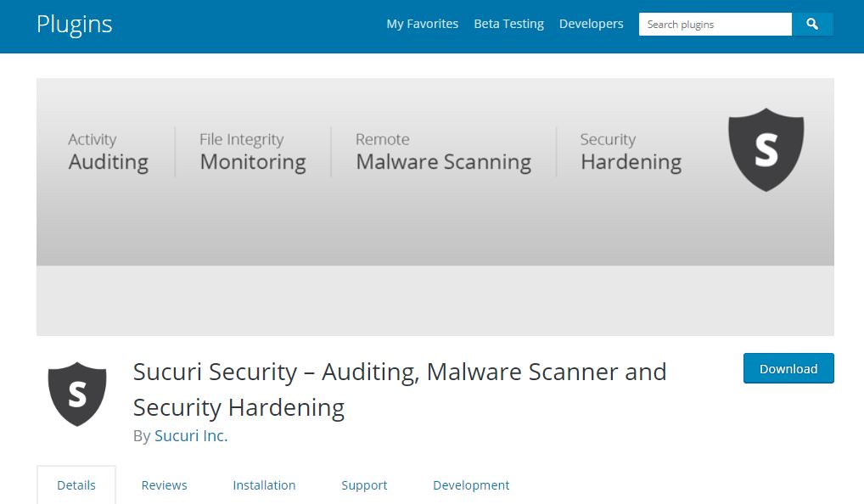View the Support tab
This screenshot has height=504, width=864.
pyautogui.click(x=364, y=485)
